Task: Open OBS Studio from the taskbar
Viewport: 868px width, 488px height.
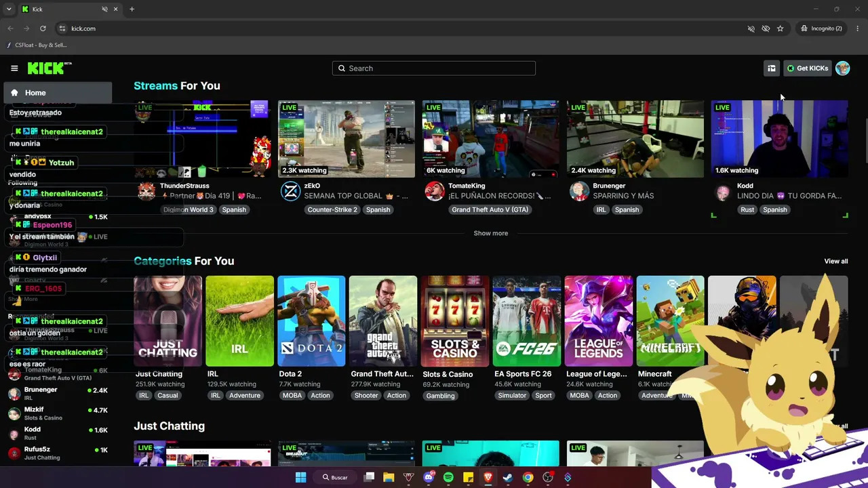Action: coord(548,477)
